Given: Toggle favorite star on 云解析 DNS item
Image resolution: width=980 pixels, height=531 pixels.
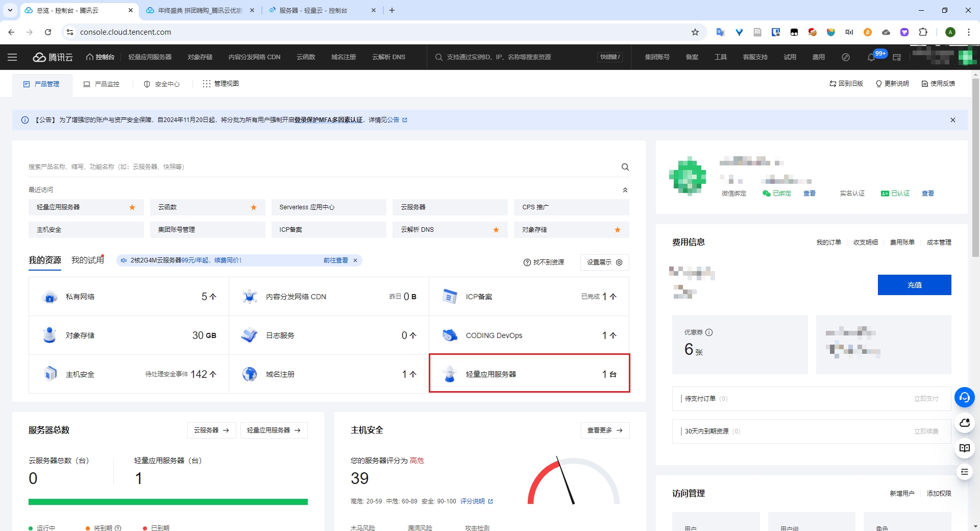Looking at the screenshot, I should pos(496,230).
